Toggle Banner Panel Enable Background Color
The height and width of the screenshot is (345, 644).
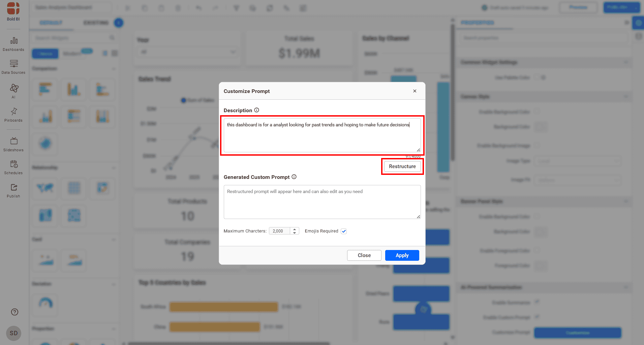click(x=537, y=216)
